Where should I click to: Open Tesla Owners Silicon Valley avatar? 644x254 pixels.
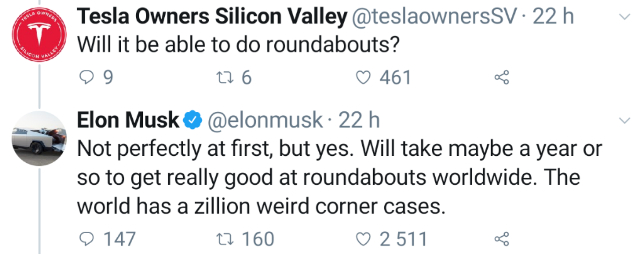(39, 35)
